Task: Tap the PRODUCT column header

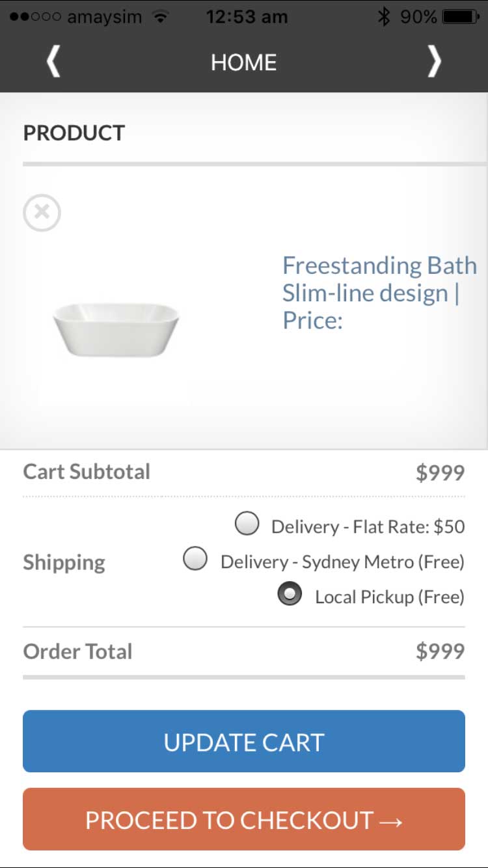Action: (74, 133)
